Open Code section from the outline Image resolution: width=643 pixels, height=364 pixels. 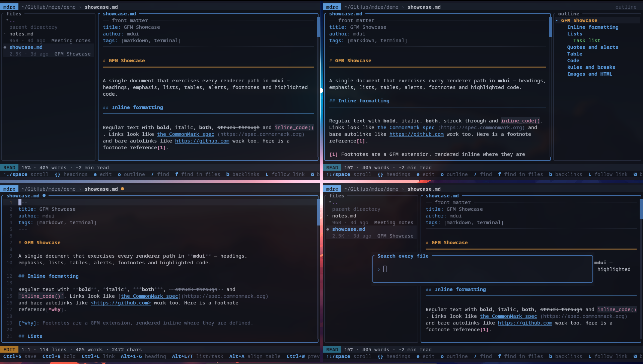coord(573,61)
